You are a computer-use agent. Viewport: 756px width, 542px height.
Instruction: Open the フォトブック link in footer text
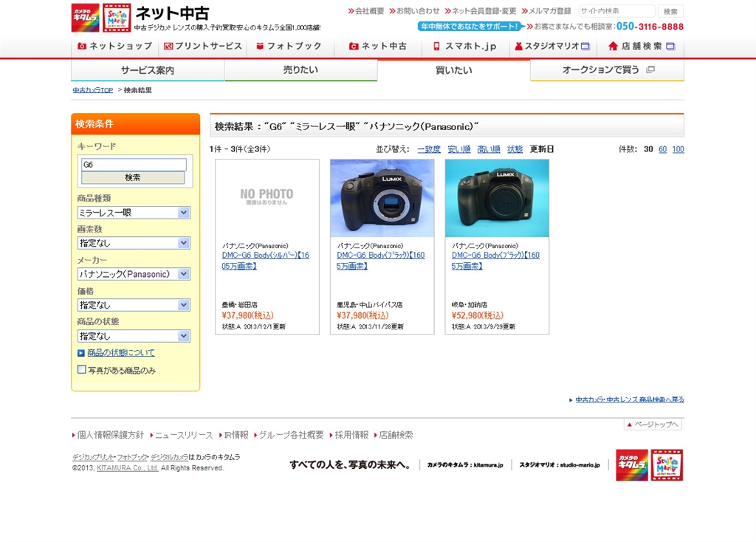tap(132, 457)
